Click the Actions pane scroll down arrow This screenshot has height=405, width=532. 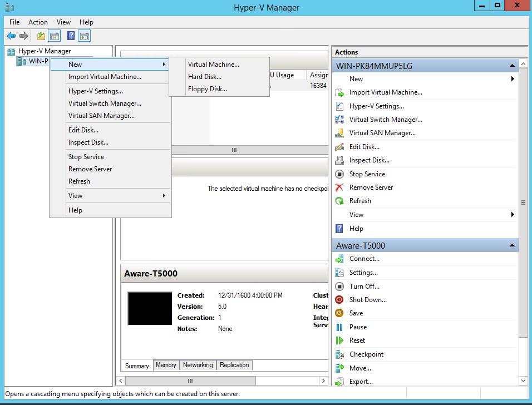pyautogui.click(x=524, y=381)
